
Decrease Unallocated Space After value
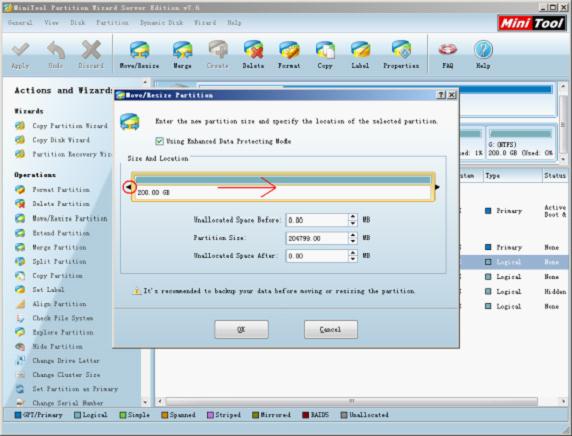[352, 259]
